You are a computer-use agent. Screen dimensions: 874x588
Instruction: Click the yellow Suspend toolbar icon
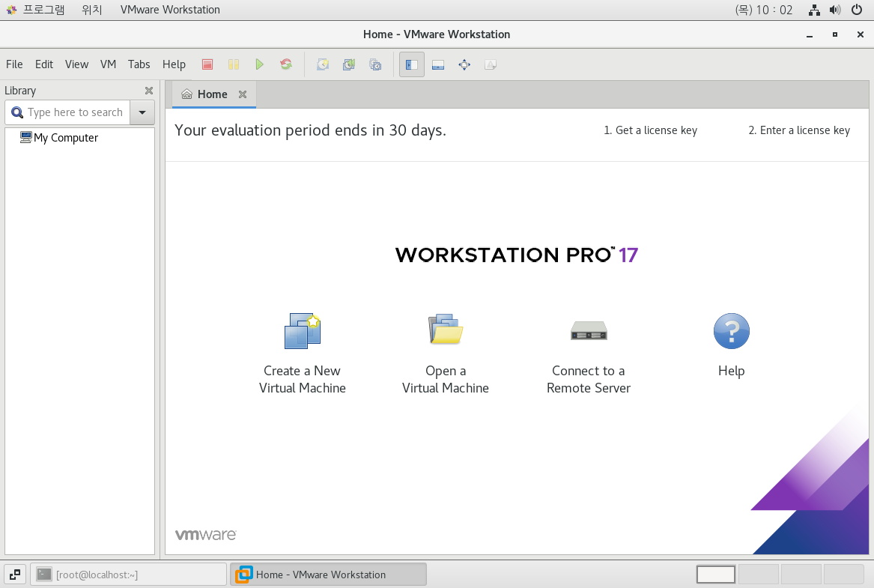234,64
